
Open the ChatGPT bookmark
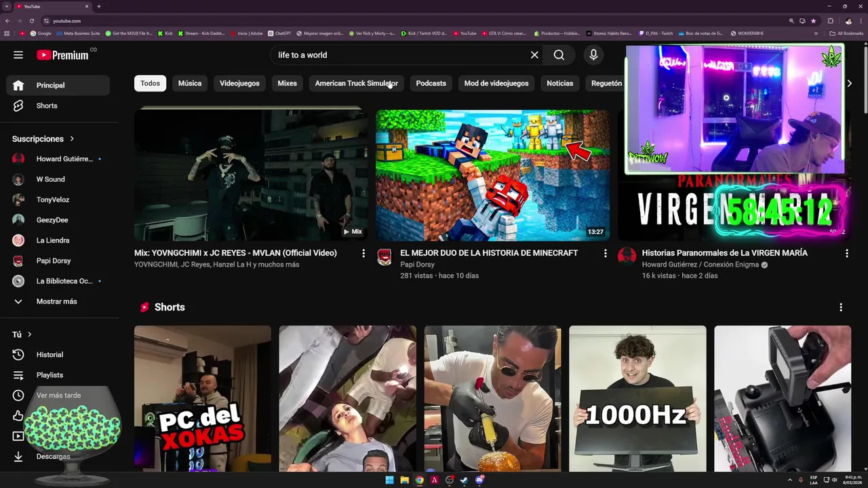(x=279, y=33)
